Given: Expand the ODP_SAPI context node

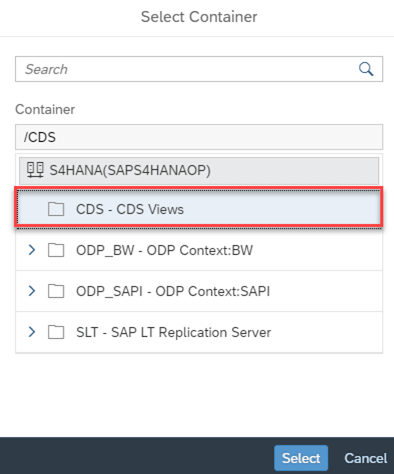Looking at the screenshot, I should tap(32, 291).
